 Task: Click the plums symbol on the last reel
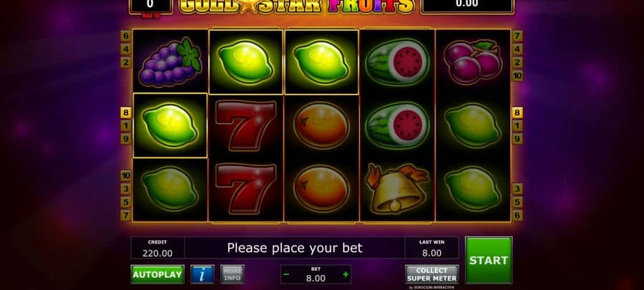pos(472,62)
